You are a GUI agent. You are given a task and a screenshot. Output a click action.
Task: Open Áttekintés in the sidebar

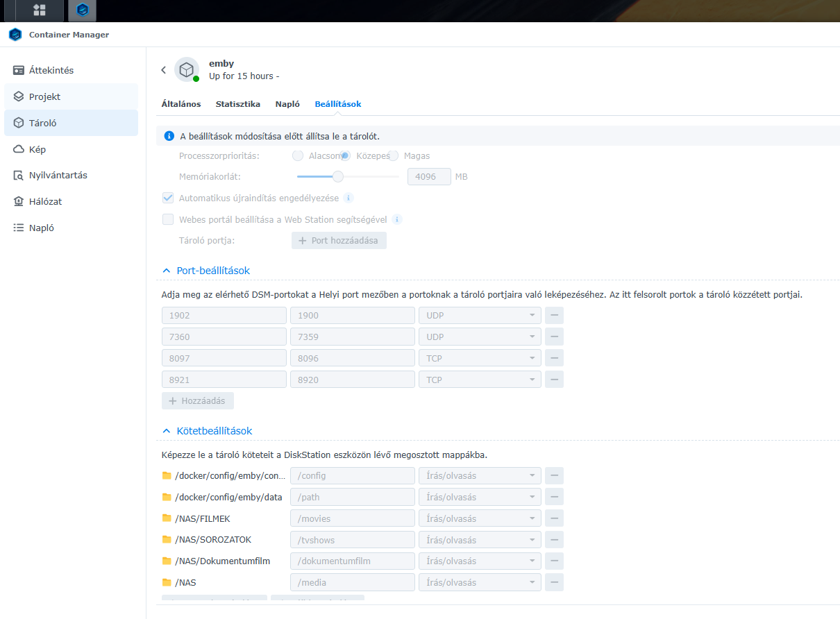click(72, 70)
